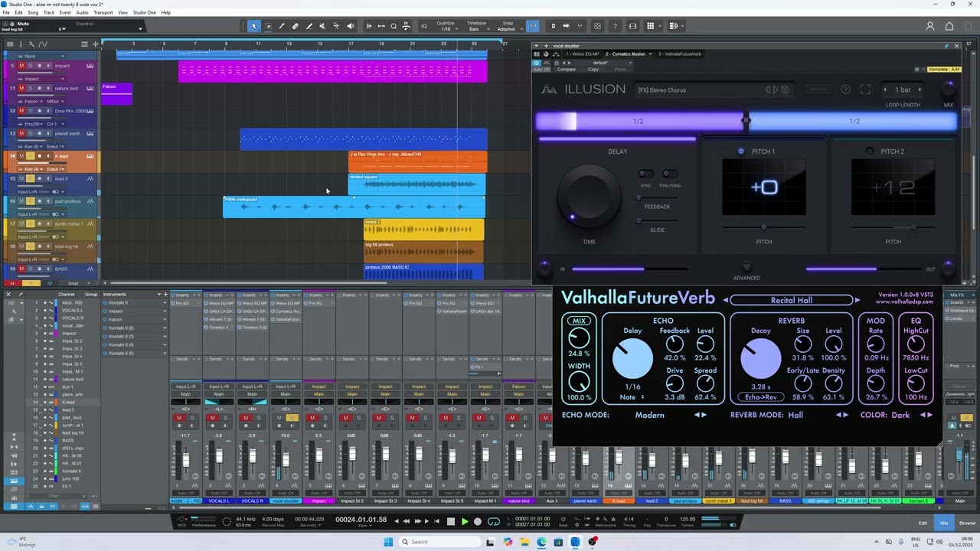Select the PWM mellopadd clip on the timeline
The image size is (980, 551).
click(354, 207)
